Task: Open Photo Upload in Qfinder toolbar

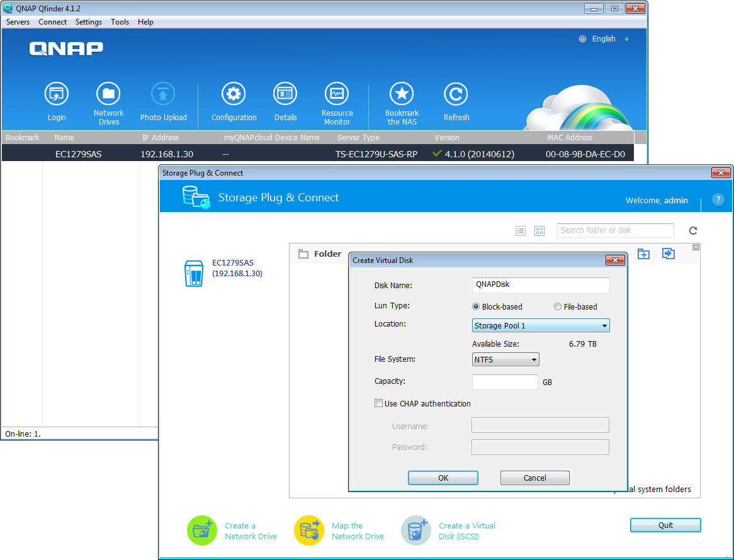Action: [163, 93]
